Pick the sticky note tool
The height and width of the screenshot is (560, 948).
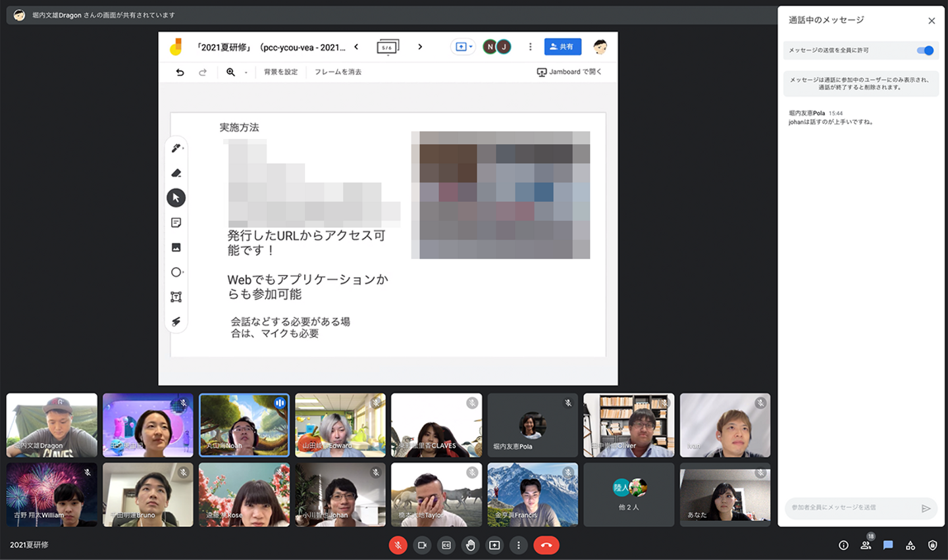pyautogui.click(x=176, y=223)
